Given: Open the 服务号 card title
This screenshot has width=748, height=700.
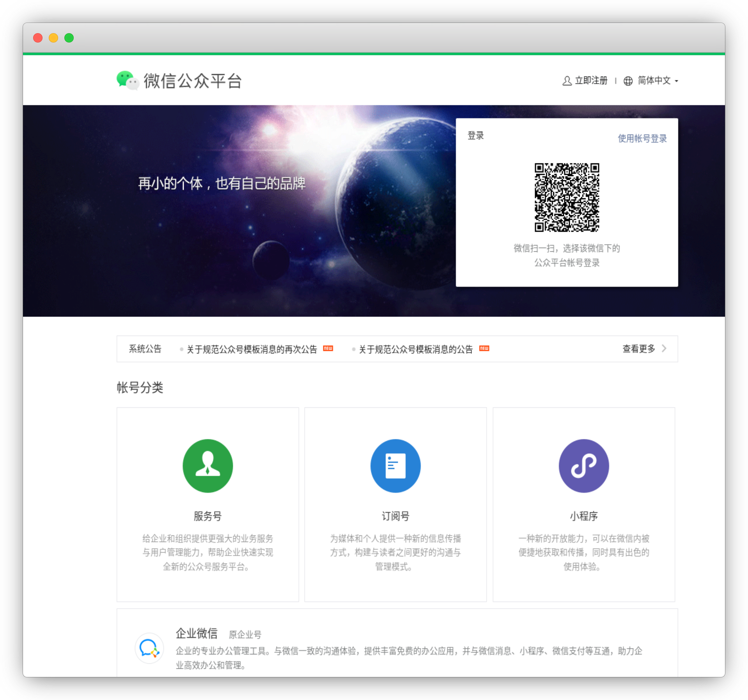Looking at the screenshot, I should click(x=207, y=516).
